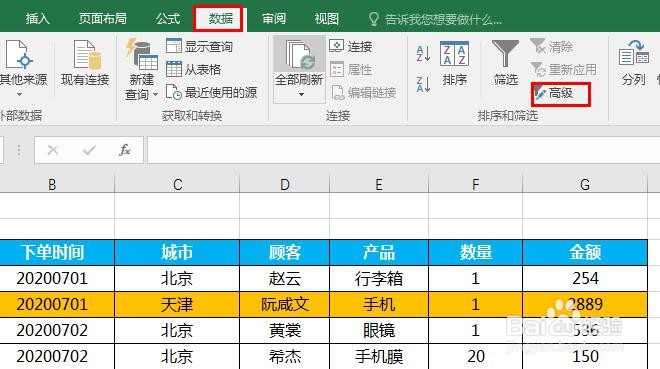Select cell containing 赵云

pyautogui.click(x=285, y=279)
